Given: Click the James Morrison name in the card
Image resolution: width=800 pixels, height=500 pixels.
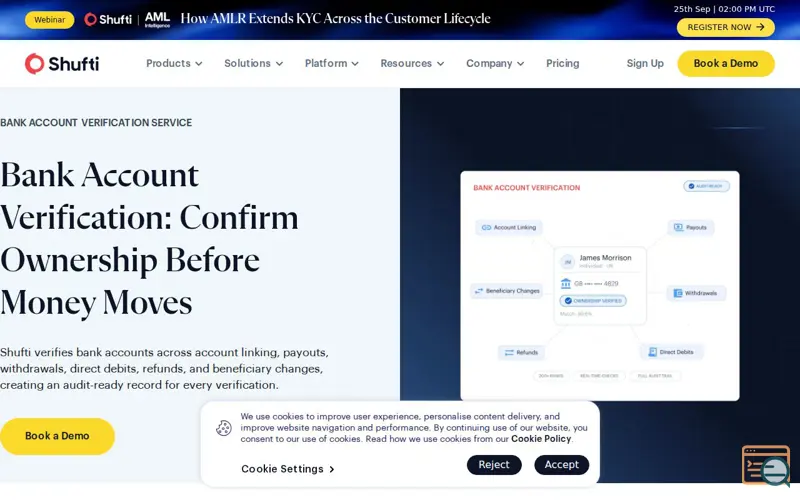Looking at the screenshot, I should (605, 258).
